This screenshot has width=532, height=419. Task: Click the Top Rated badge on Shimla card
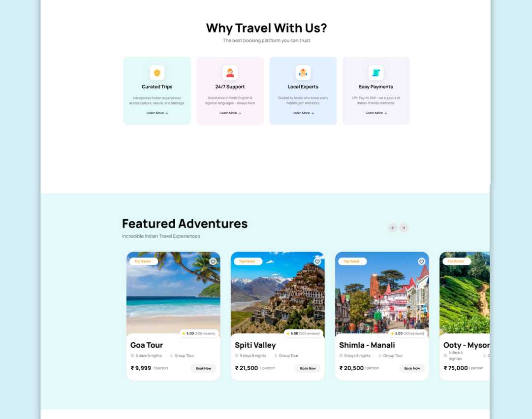tap(351, 261)
